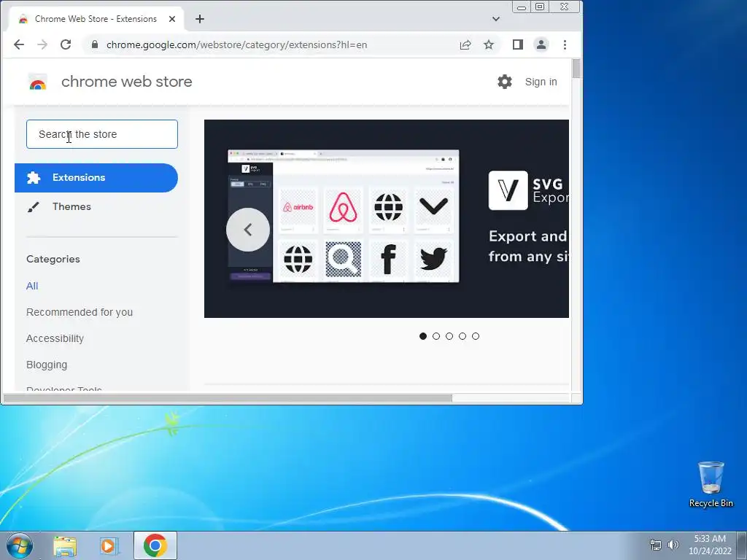Open the Chrome profile avatar menu

click(x=541, y=44)
